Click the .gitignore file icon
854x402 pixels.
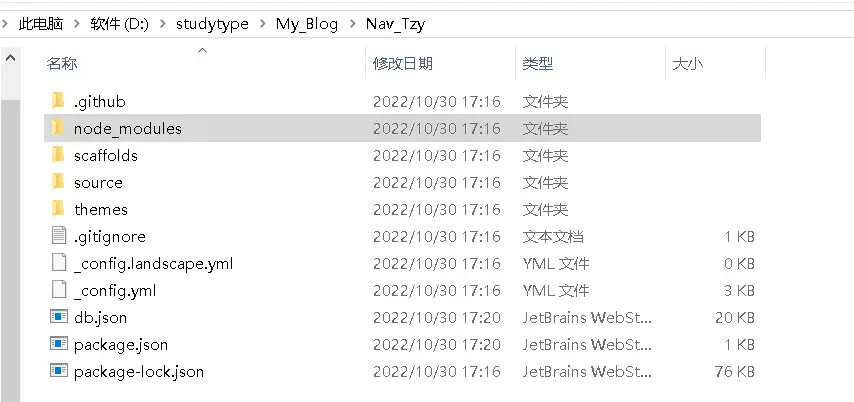coord(57,236)
